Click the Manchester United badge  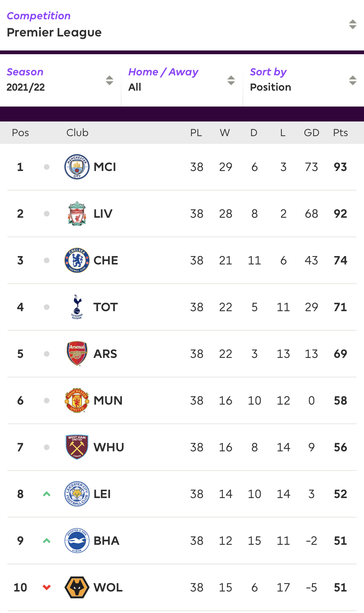click(x=77, y=400)
